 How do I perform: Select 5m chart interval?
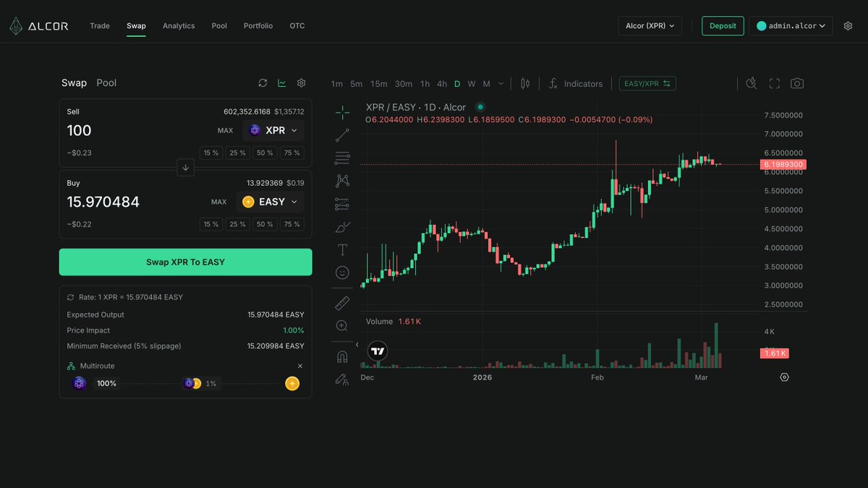click(x=357, y=84)
